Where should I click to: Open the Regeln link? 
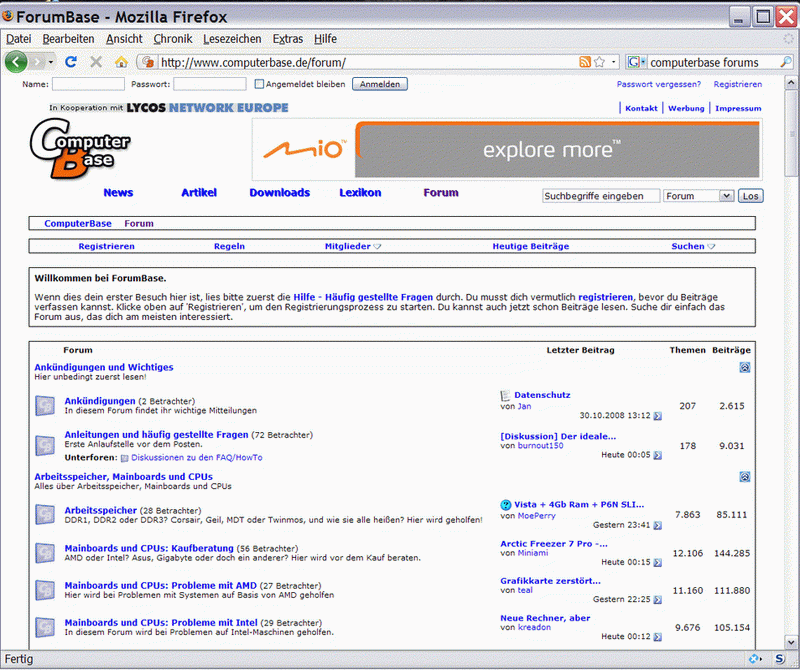[229, 246]
